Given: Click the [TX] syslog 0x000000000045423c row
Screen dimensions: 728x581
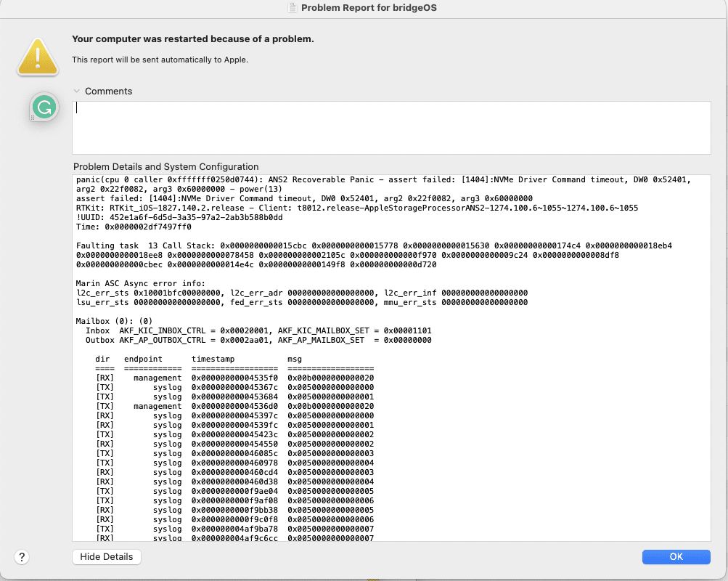Looking at the screenshot, I should click(235, 435).
